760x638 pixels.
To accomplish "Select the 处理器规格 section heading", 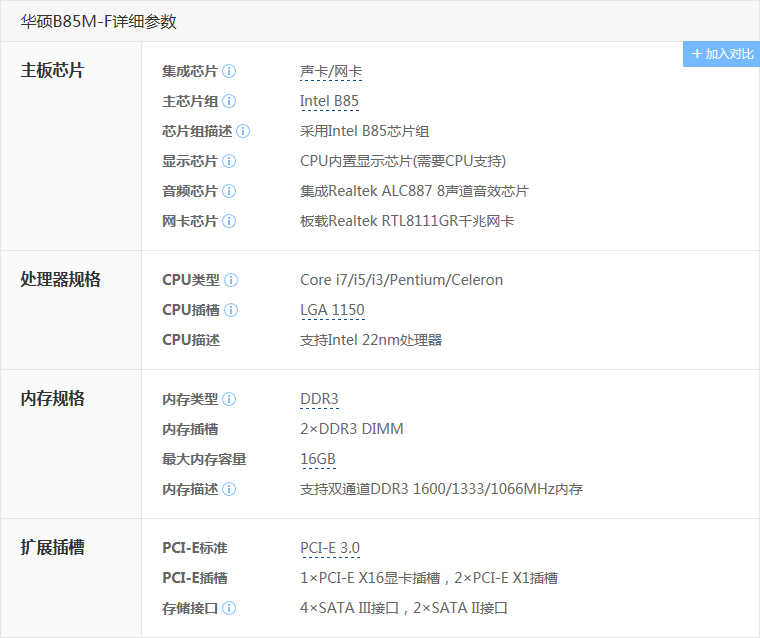I will (61, 280).
